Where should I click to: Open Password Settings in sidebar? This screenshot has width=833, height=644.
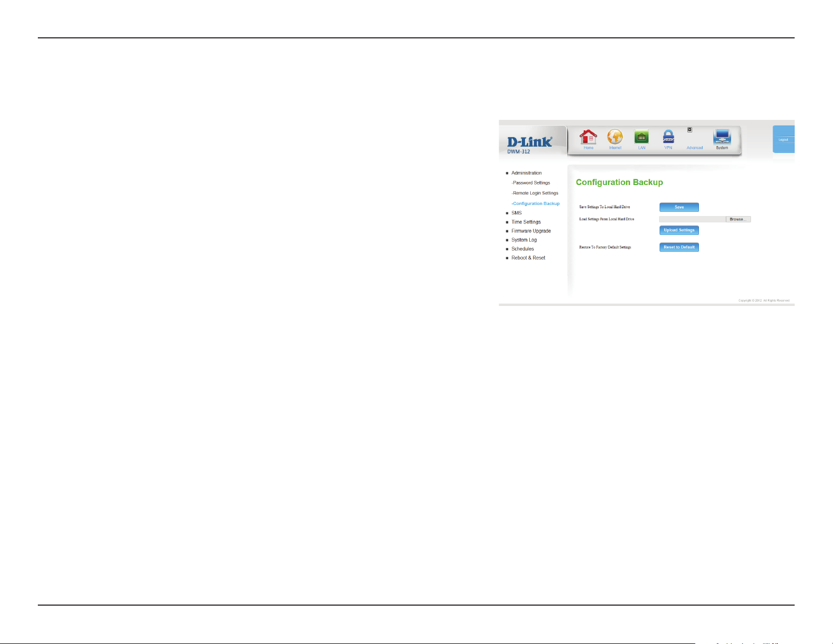[x=531, y=183]
